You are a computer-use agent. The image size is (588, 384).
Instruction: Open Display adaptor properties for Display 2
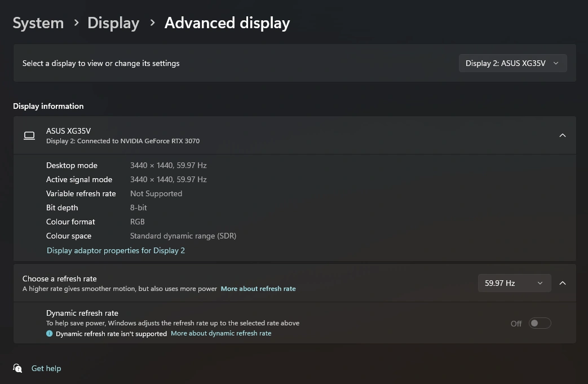pyautogui.click(x=116, y=250)
